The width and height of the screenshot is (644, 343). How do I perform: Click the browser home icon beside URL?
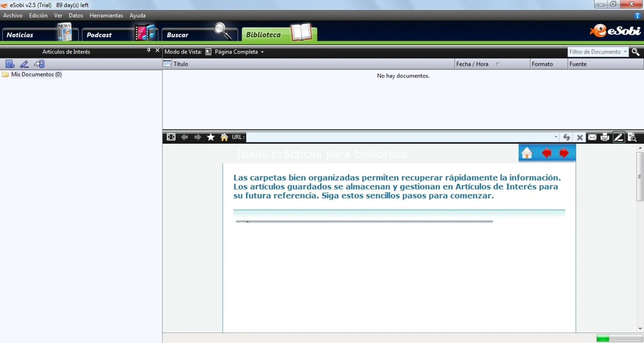click(x=224, y=137)
